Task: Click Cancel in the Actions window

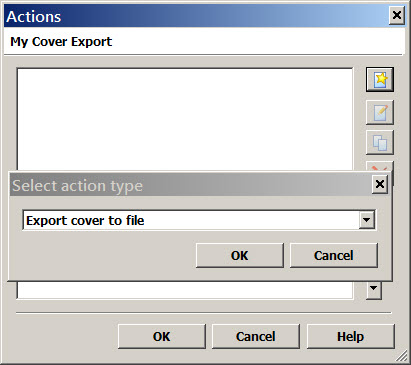Action: pyautogui.click(x=256, y=336)
